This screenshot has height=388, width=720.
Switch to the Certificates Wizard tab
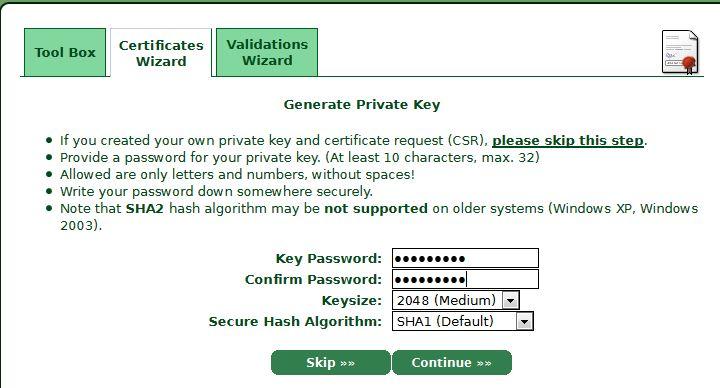coord(161,53)
